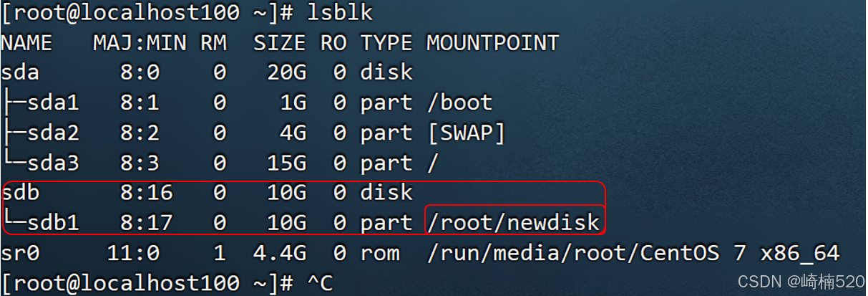Select the NAME column header
868x296 pixels.
(27, 43)
